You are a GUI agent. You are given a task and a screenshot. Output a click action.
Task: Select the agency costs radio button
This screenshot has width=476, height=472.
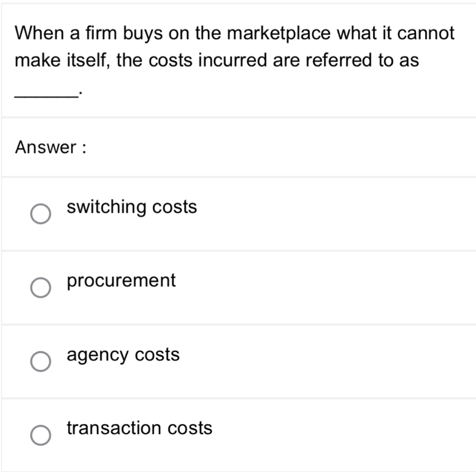[41, 362]
